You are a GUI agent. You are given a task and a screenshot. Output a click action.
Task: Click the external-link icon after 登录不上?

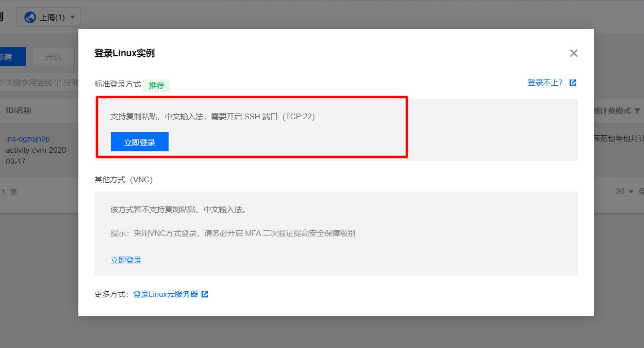[x=572, y=83]
